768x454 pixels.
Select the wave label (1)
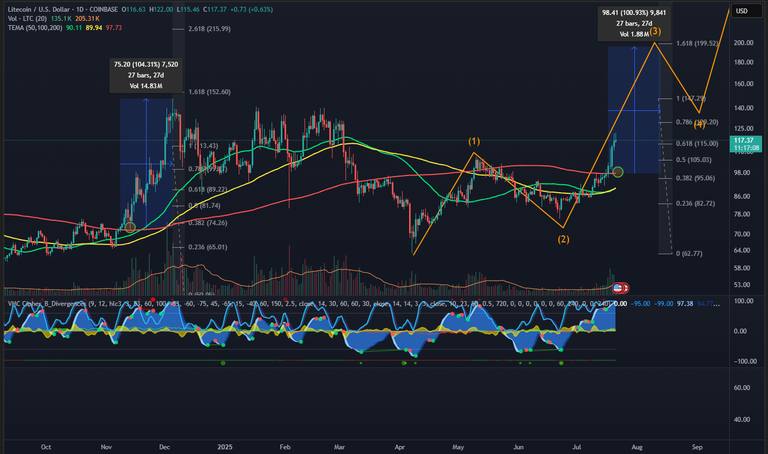tap(474, 142)
